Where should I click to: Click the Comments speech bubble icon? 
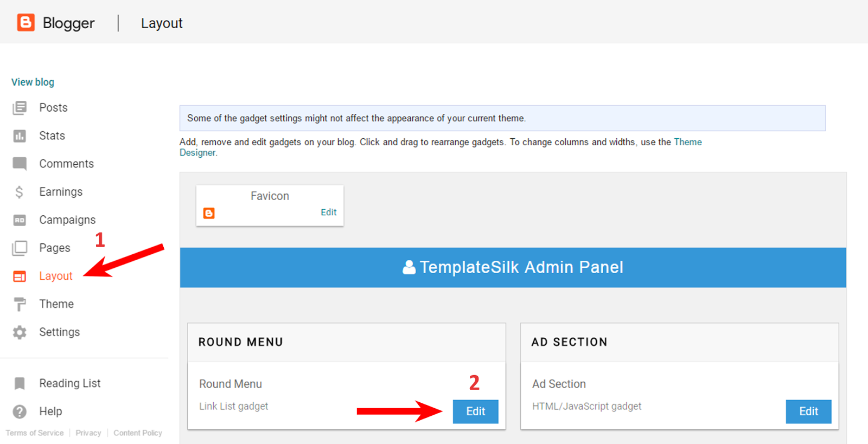(x=20, y=164)
